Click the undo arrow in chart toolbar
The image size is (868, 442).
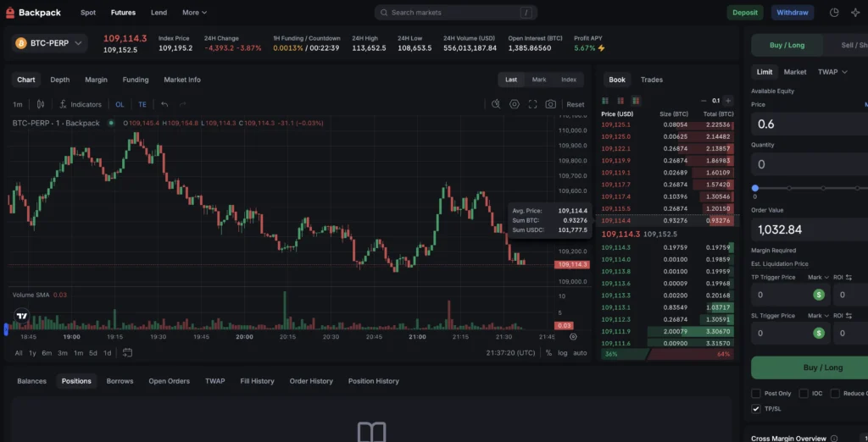(164, 104)
